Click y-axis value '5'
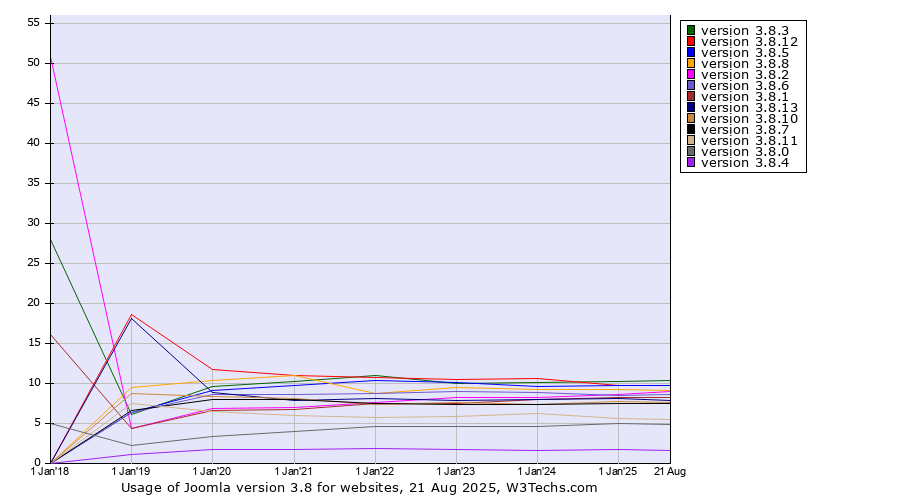900x500 pixels. pos(37,423)
